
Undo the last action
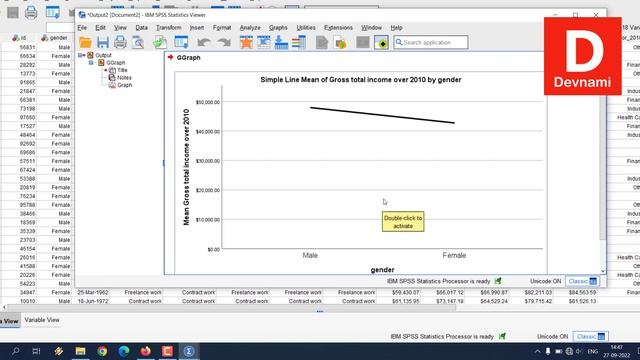point(204,42)
